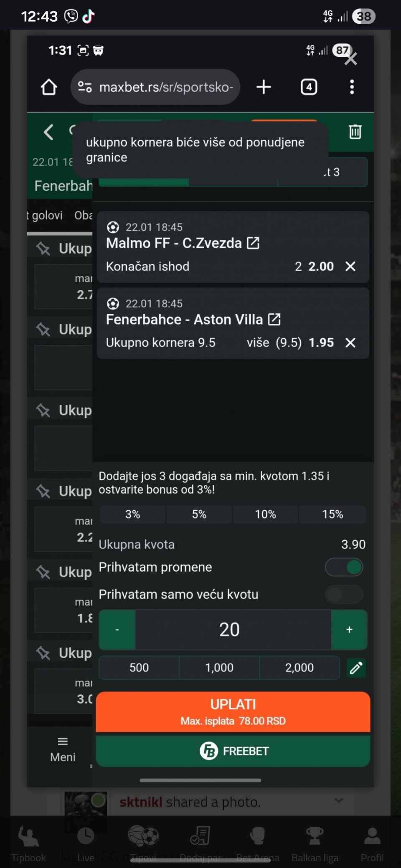Tap the browser home icon
The width and height of the screenshot is (401, 868).
coord(49,87)
